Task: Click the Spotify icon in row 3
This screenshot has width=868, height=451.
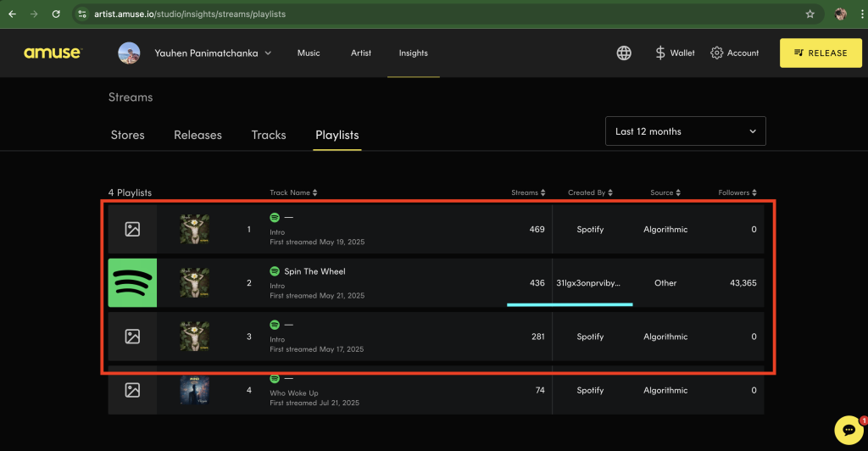Action: pyautogui.click(x=275, y=325)
